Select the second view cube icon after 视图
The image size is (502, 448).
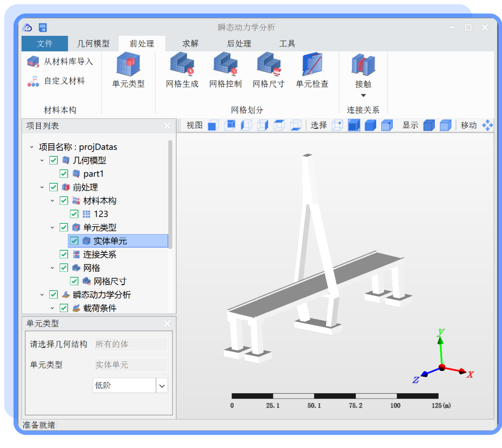click(229, 125)
